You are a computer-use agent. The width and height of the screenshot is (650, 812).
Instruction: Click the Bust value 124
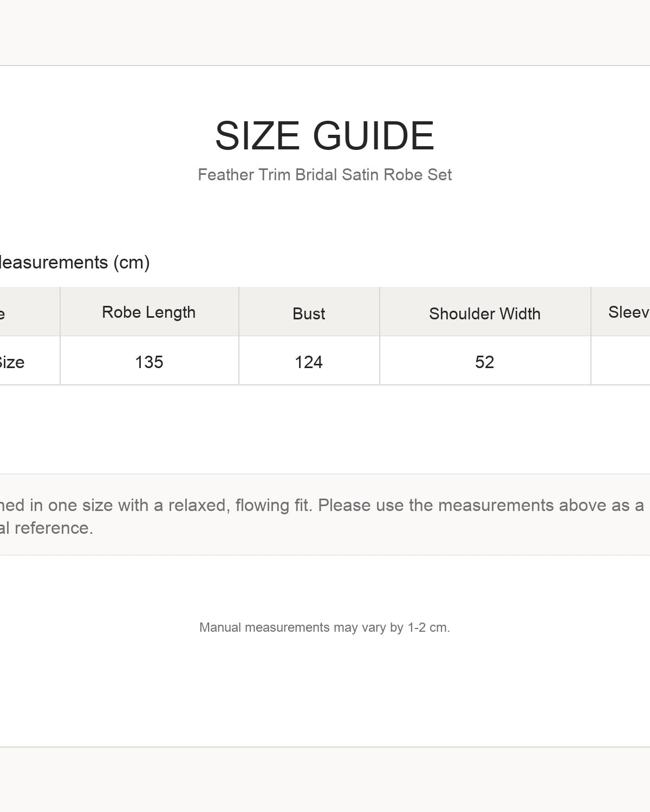309,362
